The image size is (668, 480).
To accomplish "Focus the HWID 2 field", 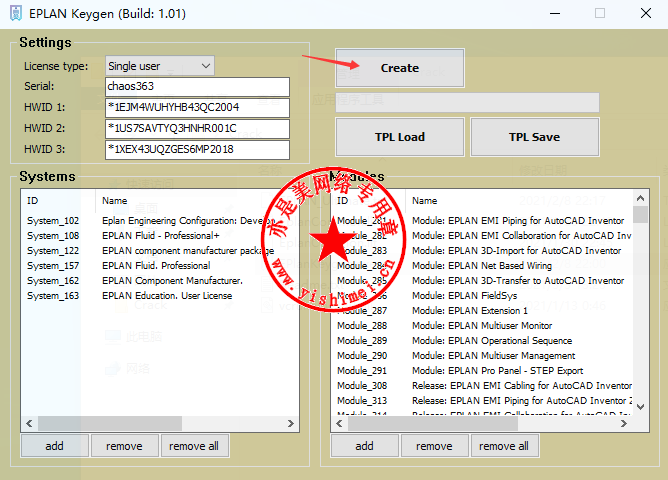I will (197, 128).
